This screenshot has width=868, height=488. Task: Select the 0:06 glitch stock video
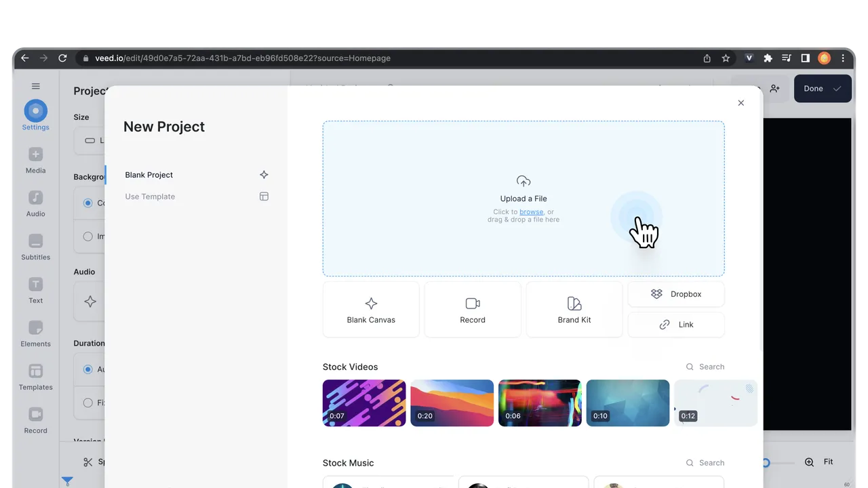tap(540, 403)
